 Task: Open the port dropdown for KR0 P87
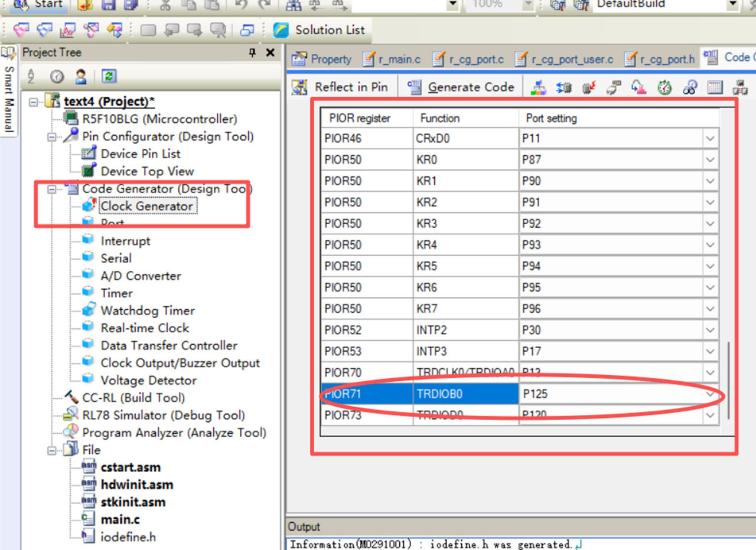[x=711, y=160]
